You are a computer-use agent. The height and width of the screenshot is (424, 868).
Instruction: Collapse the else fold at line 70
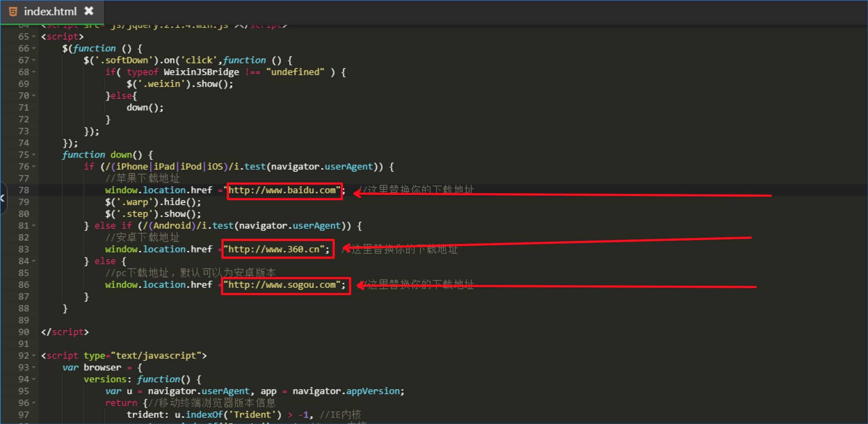(34, 96)
